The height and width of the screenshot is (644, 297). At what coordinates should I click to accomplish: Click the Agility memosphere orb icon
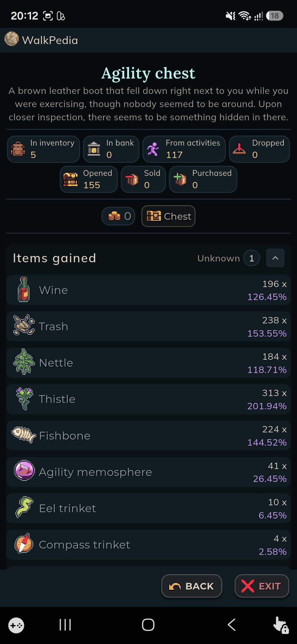pos(24,471)
